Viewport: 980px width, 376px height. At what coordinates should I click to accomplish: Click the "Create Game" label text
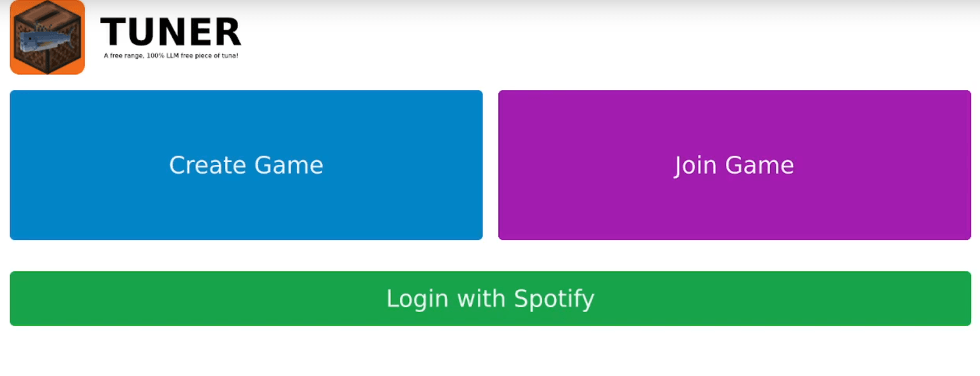point(246,165)
